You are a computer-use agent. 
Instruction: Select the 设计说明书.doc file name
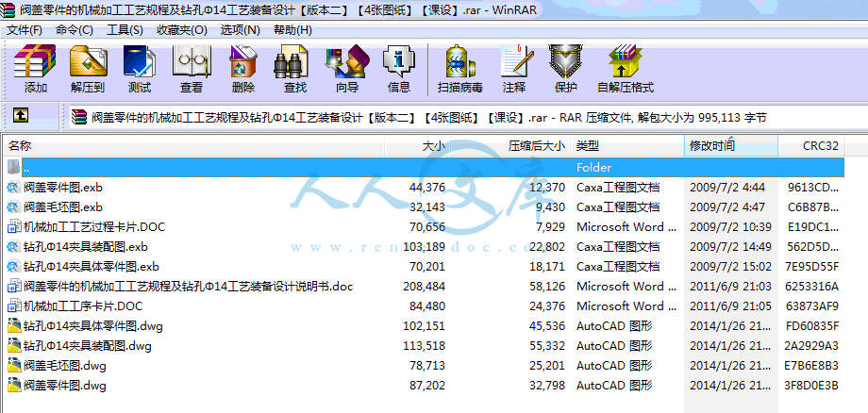point(188,287)
